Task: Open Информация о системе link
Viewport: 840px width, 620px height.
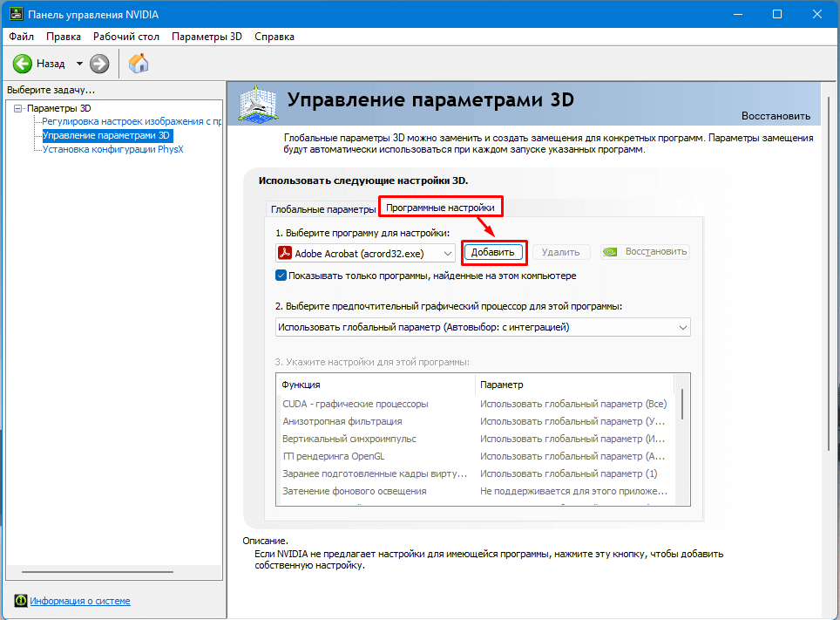Action: pyautogui.click(x=80, y=601)
